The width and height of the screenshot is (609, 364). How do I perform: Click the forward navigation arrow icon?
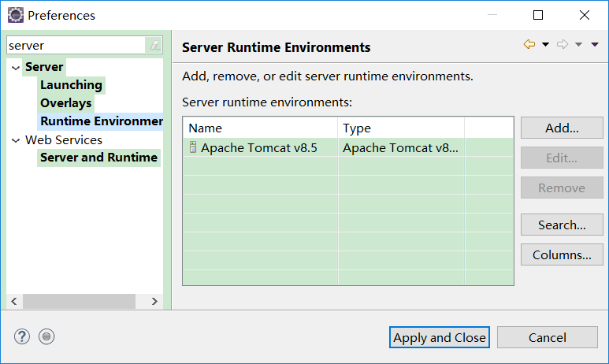click(x=563, y=45)
